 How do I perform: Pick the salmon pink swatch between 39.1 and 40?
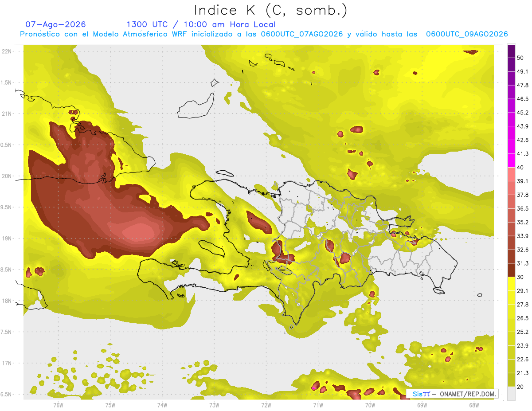[x=511, y=174]
